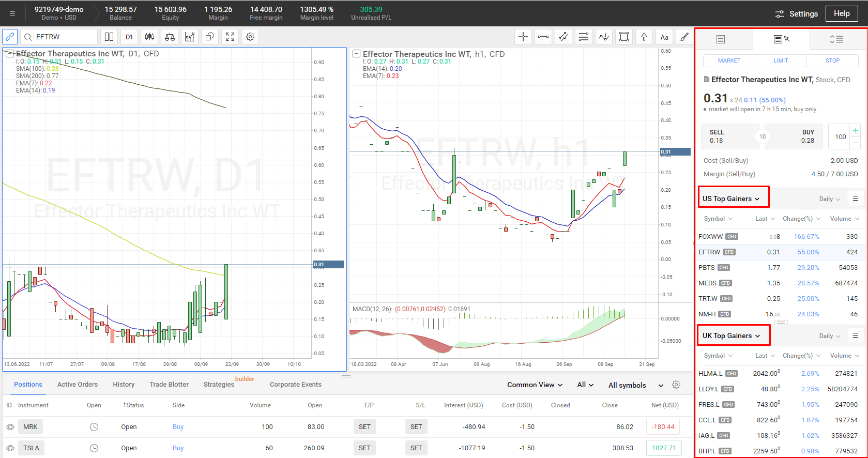
Task: Select the PBTS row in gainers list
Action: click(780, 268)
